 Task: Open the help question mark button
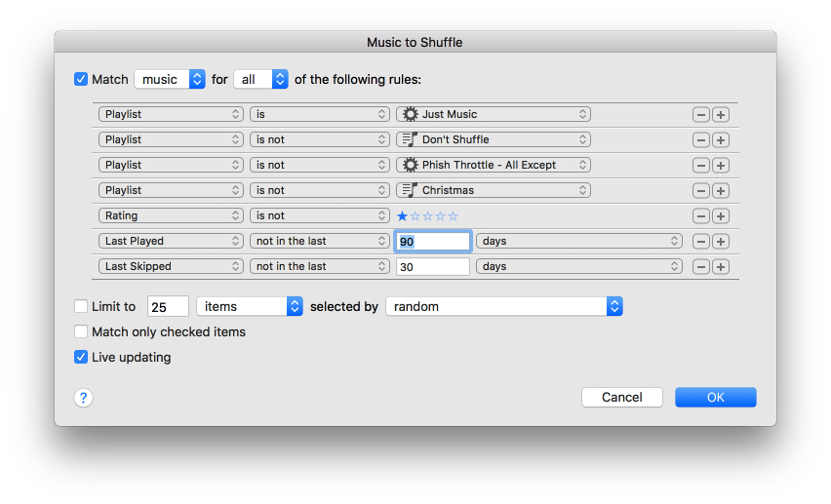click(x=84, y=398)
